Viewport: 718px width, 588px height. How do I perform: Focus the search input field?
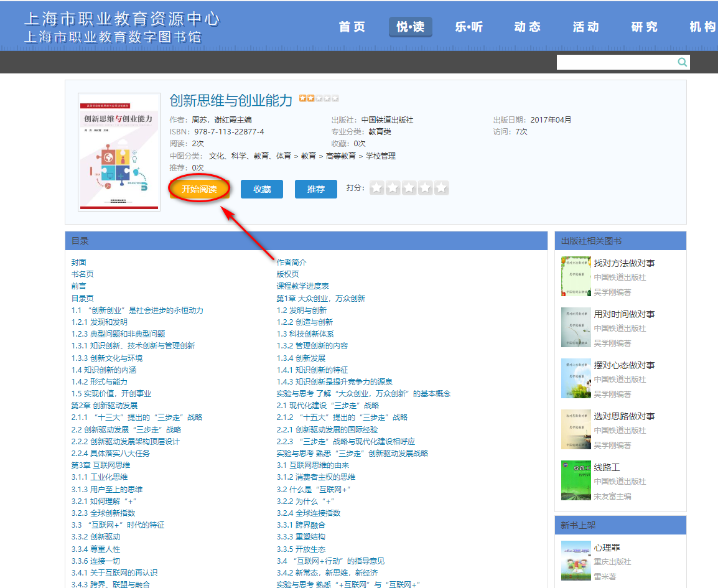(616, 62)
